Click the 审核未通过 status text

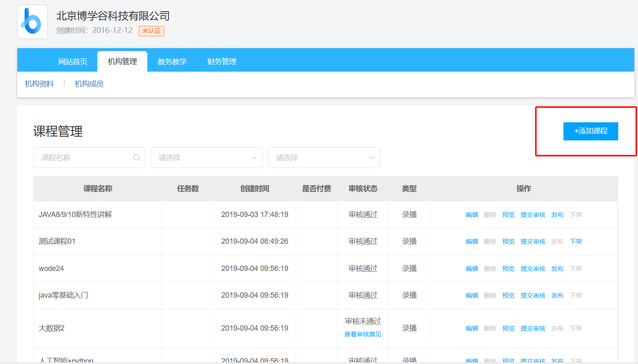(363, 321)
